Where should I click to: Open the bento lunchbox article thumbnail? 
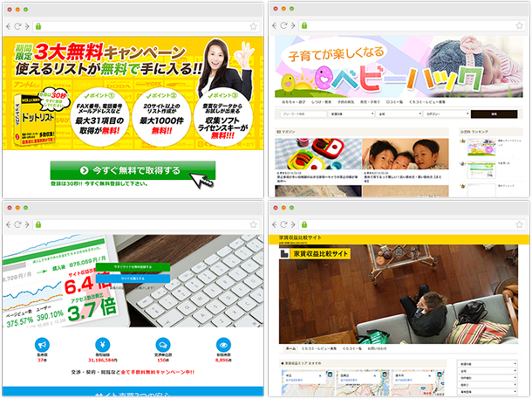(318, 154)
